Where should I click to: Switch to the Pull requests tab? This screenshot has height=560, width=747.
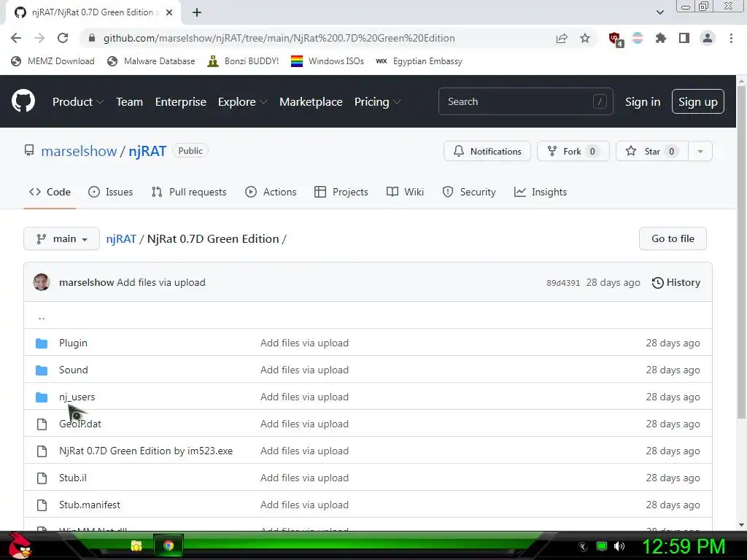[189, 192]
